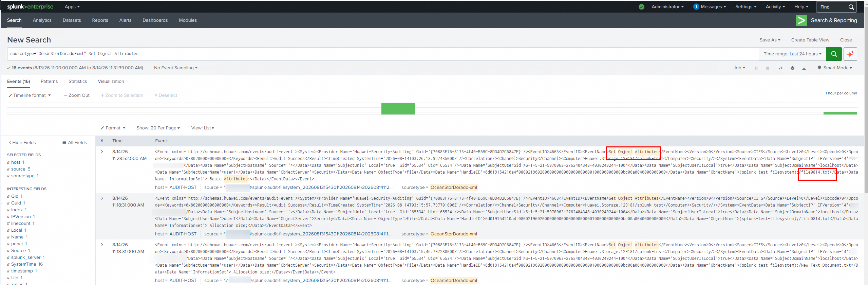Export results with download icon

point(804,68)
